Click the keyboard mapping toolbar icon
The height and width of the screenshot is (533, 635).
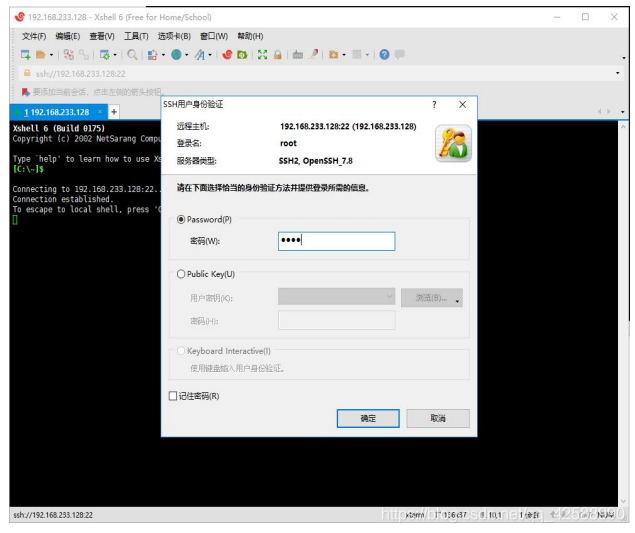pos(298,55)
